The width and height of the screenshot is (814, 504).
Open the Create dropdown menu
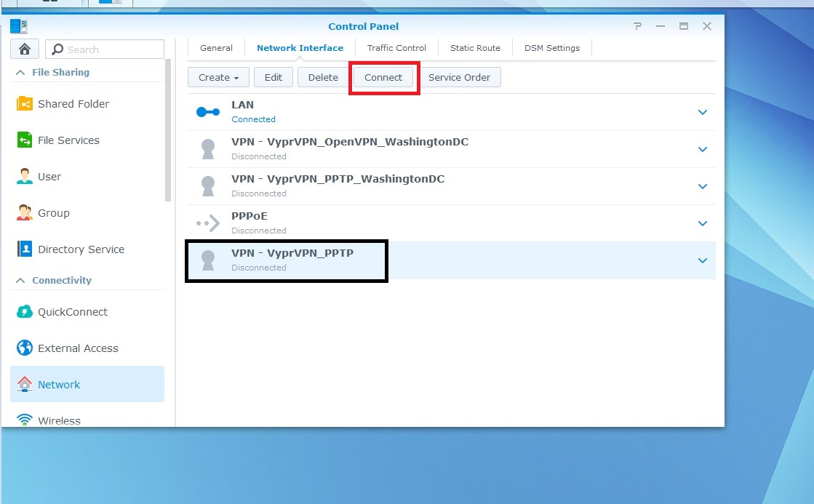tap(218, 77)
